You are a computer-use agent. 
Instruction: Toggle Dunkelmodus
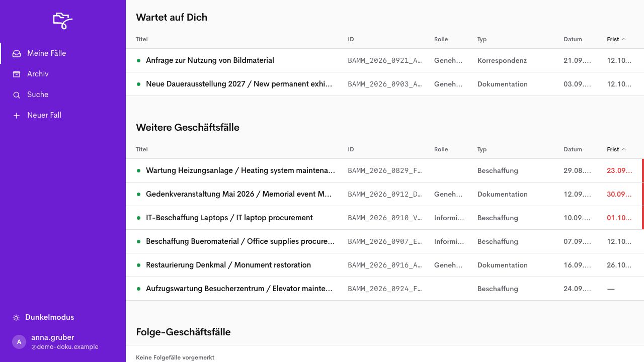43,317
